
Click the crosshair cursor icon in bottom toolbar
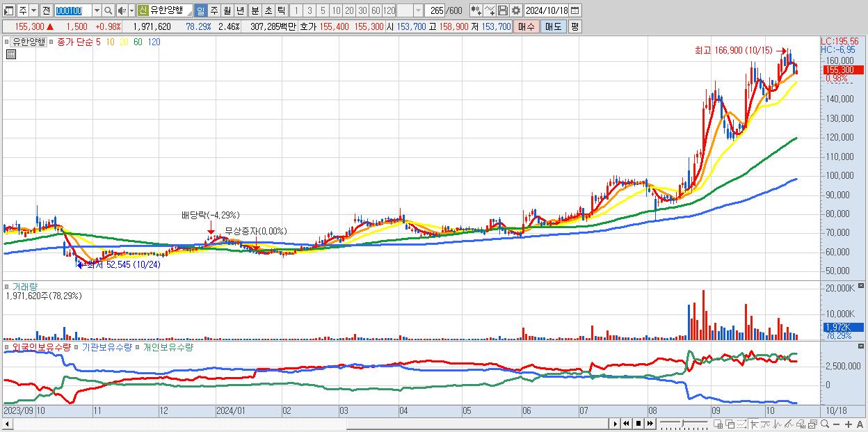[755, 424]
